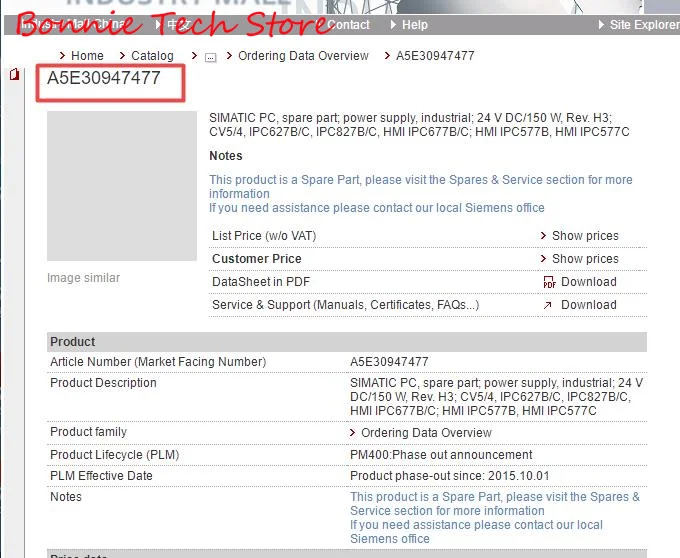Screen dimensions: 680x558
Task: Click 'DataSheet in PDF' label
Action: tap(261, 282)
